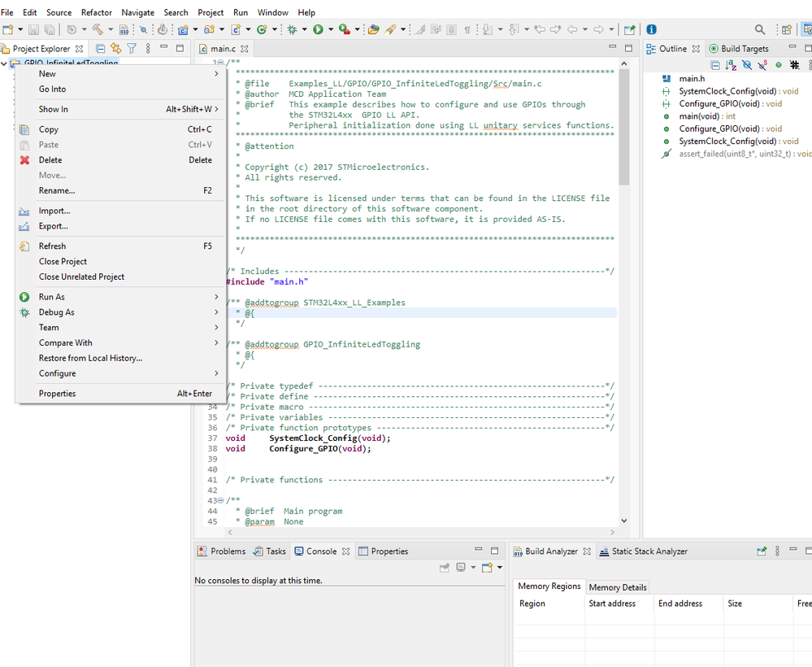Click the Debug bug icon in toolbar
812x667 pixels.
point(292,29)
